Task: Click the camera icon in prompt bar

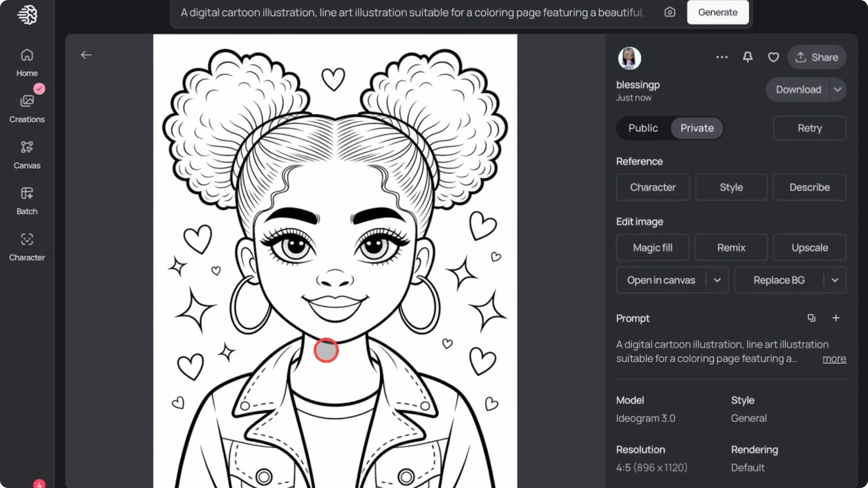Action: [x=670, y=12]
